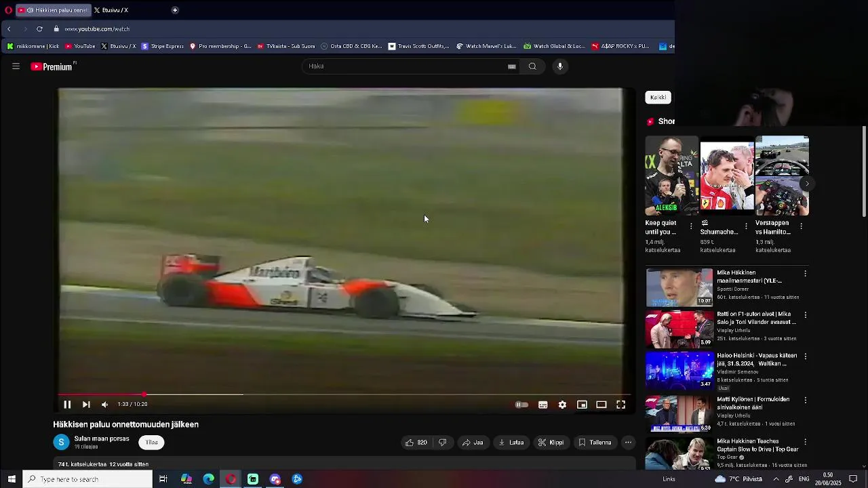Screen dimensions: 868x488
Task: Open Windows notification center
Action: tap(854, 479)
